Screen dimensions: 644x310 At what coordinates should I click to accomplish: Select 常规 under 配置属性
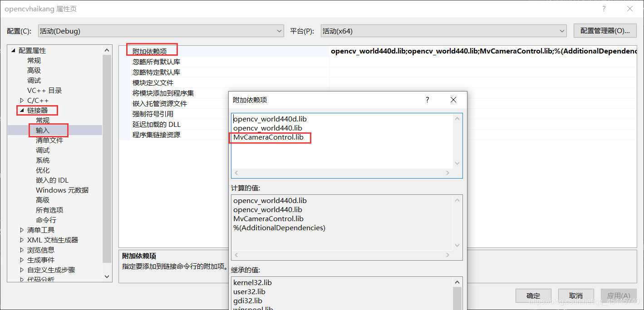(34, 60)
